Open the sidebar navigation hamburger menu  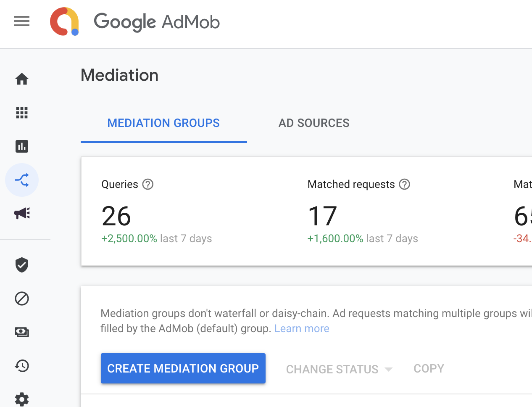coord(21,21)
